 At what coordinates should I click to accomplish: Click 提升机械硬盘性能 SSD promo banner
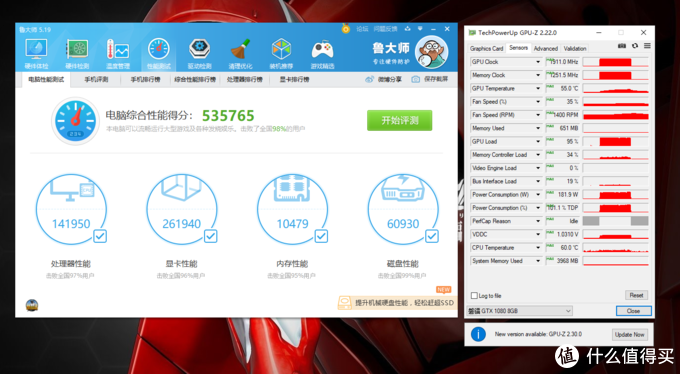[x=397, y=302]
